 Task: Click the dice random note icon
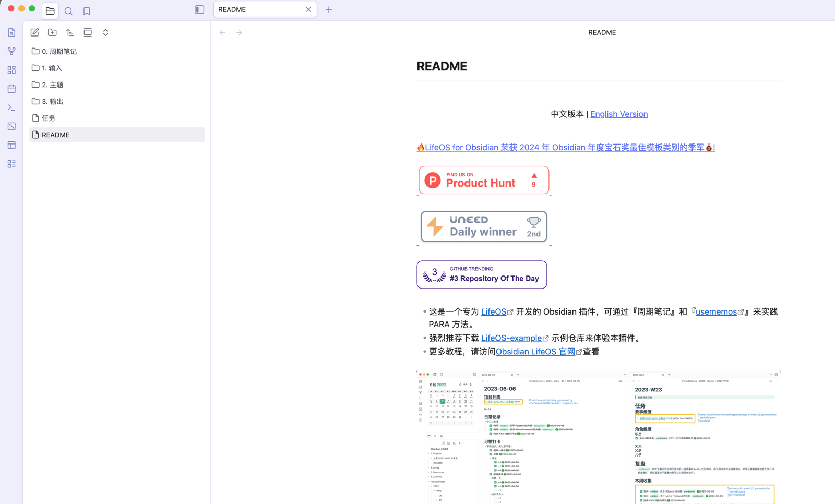(11, 126)
